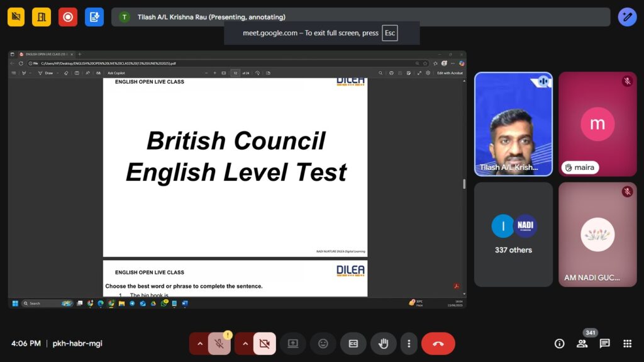Screen dimensions: 644x362
Task: Click Edit with Acrobat
Action: [x=450, y=73]
